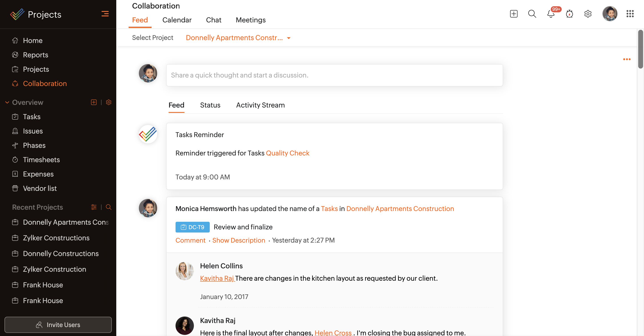Click the quick add plus icon in the header
This screenshot has height=336, width=644.
pos(513,14)
